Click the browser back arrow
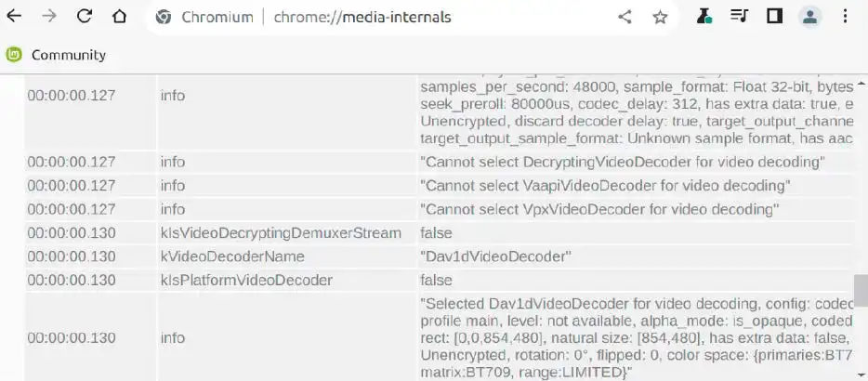The image size is (868, 381). point(15,17)
